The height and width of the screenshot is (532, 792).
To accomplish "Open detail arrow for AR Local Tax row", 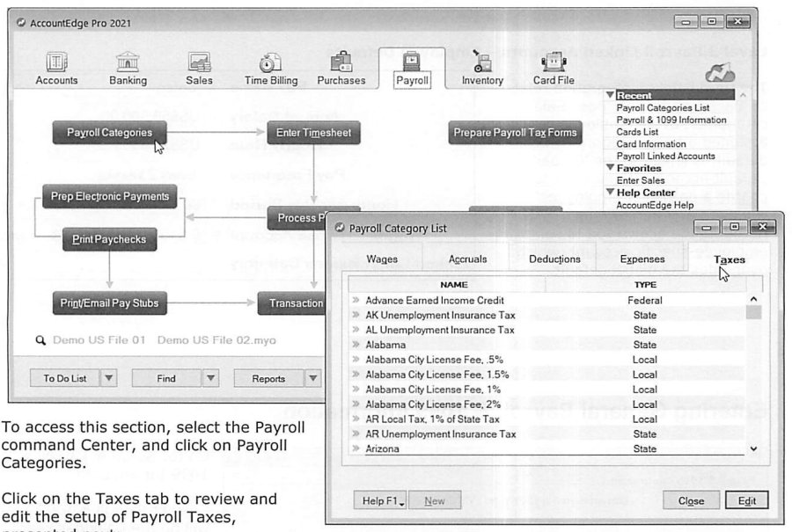I will (x=356, y=419).
